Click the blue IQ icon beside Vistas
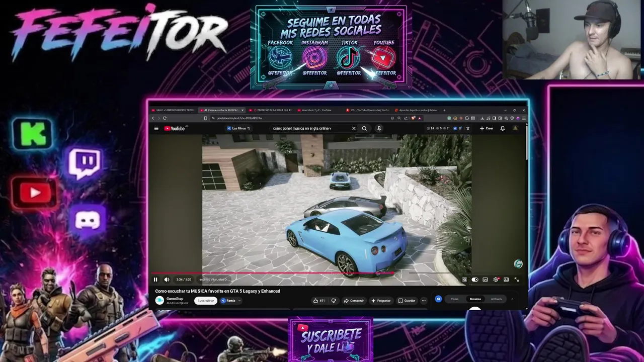Image resolution: width=644 pixels, height=362 pixels. 438,299
